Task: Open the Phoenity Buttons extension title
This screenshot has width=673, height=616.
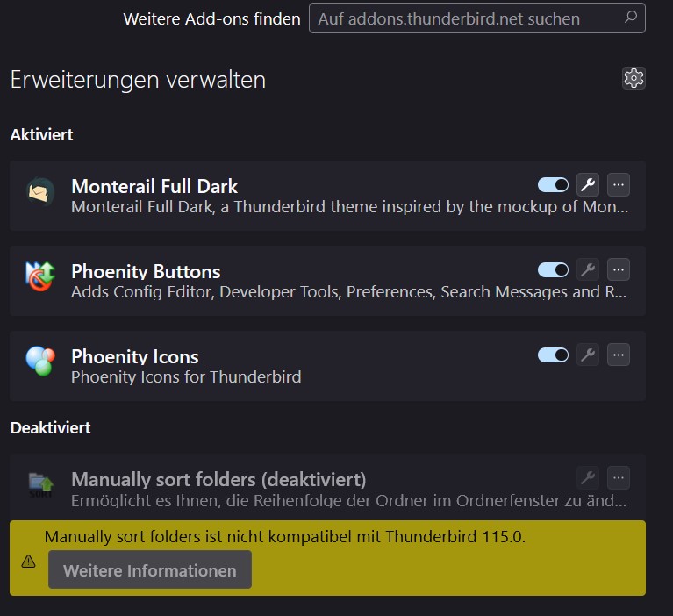Action: coord(146,271)
